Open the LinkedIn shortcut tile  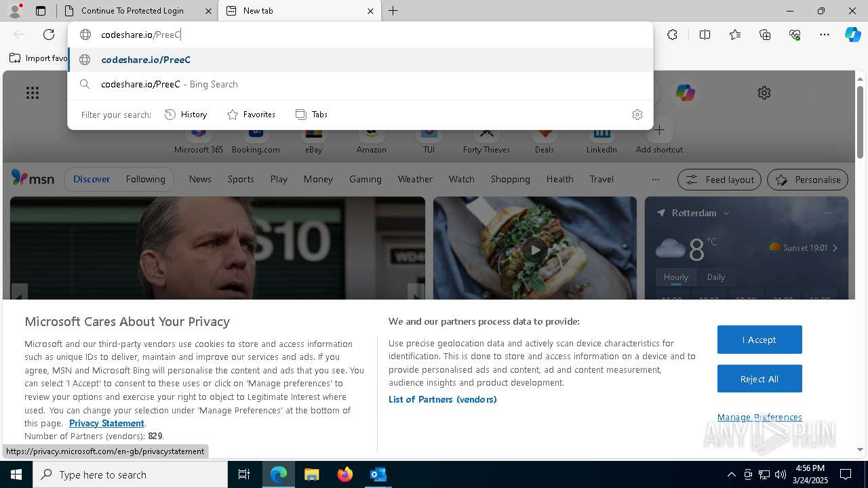pyautogui.click(x=601, y=138)
